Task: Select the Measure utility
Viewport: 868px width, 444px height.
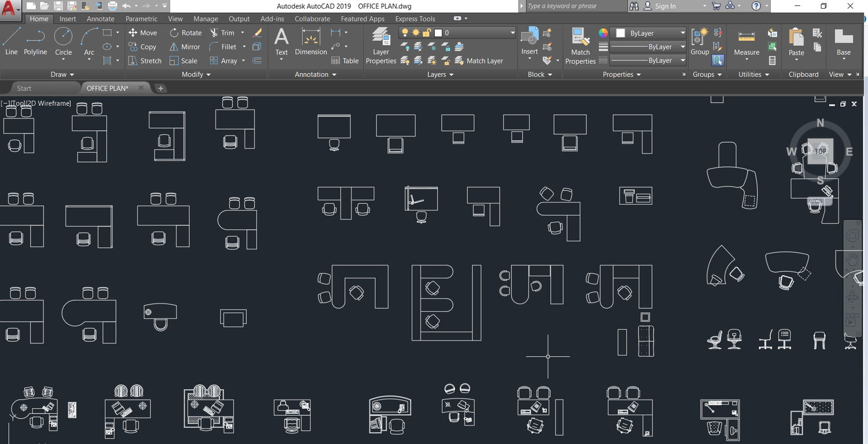Action: pos(746,43)
